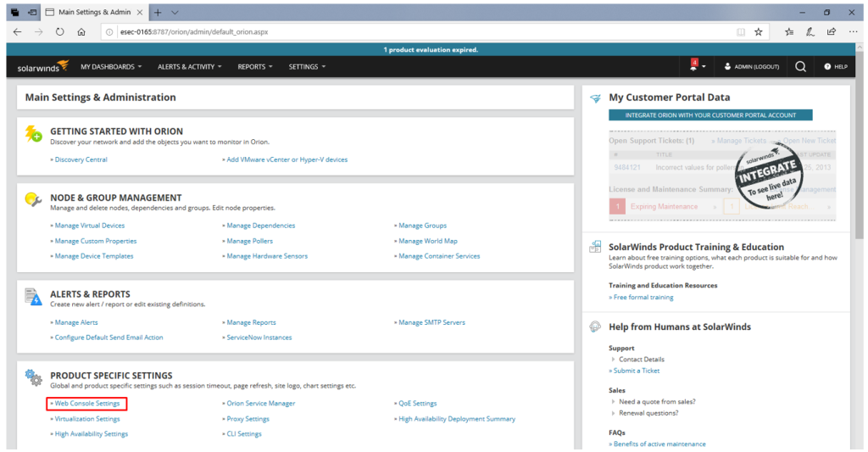Expand the Settings menu
This screenshot has width=868, height=452.
point(307,66)
